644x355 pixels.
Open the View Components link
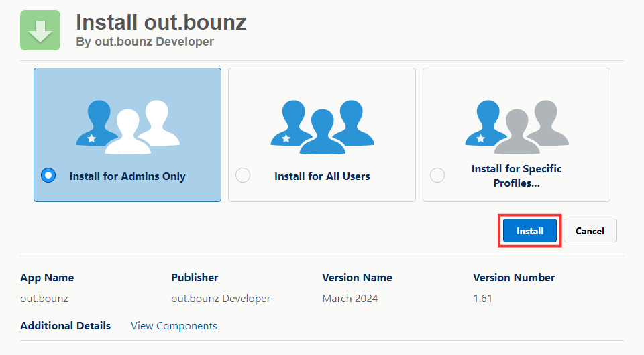174,326
